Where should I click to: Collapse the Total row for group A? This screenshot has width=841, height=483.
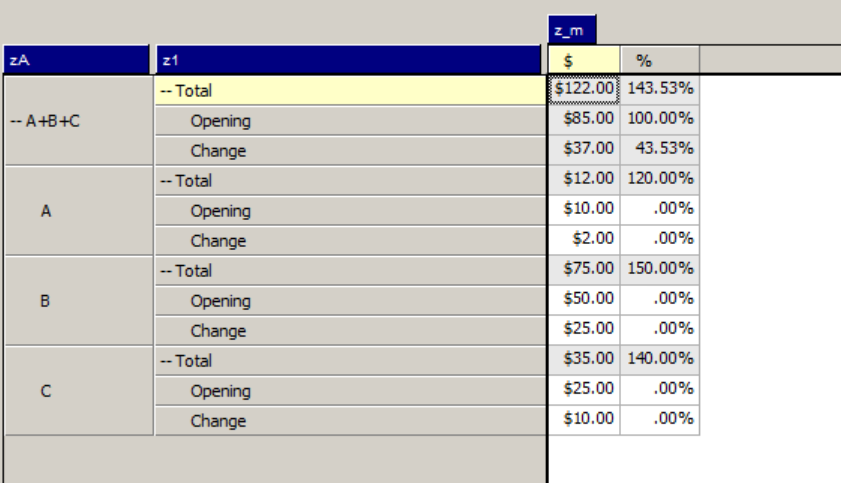click(166, 181)
